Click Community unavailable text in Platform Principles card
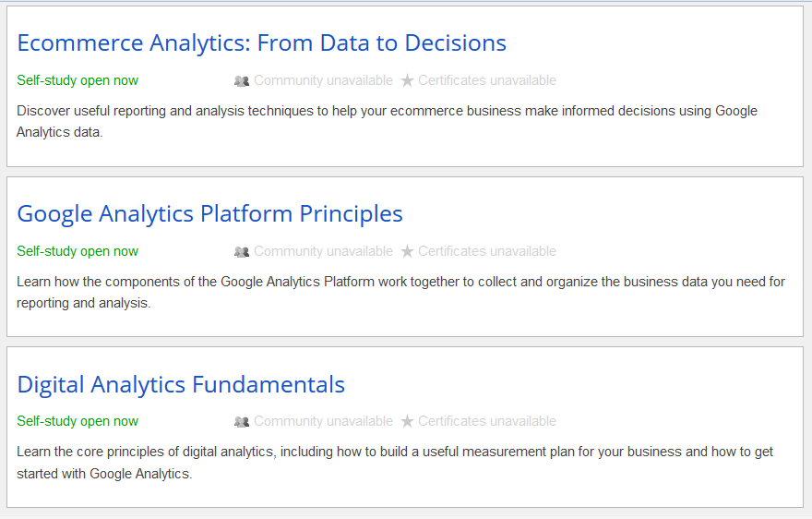Image resolution: width=812 pixels, height=519 pixels. [x=323, y=251]
